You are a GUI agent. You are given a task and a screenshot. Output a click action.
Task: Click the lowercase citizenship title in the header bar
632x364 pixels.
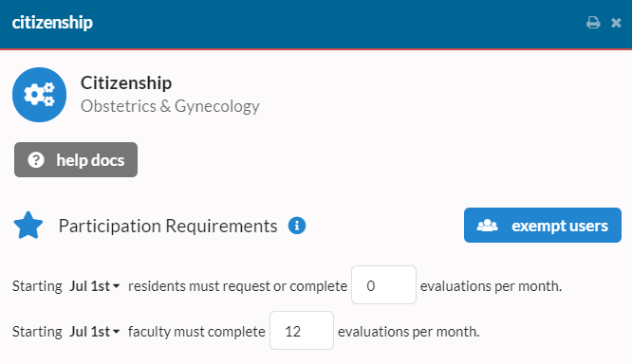52,22
